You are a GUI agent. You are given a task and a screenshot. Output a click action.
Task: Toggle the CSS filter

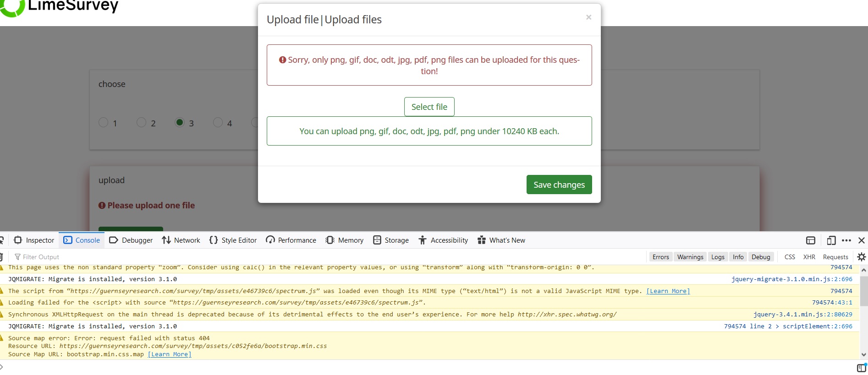(x=790, y=257)
